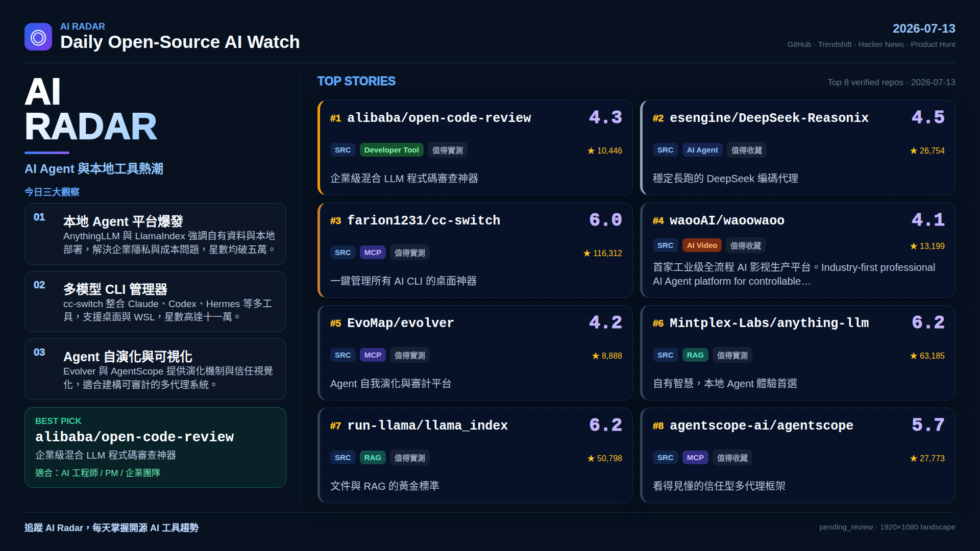Click the 4.5 score on DeepSeek-Reasonix
980x551 pixels.
pyautogui.click(x=928, y=117)
